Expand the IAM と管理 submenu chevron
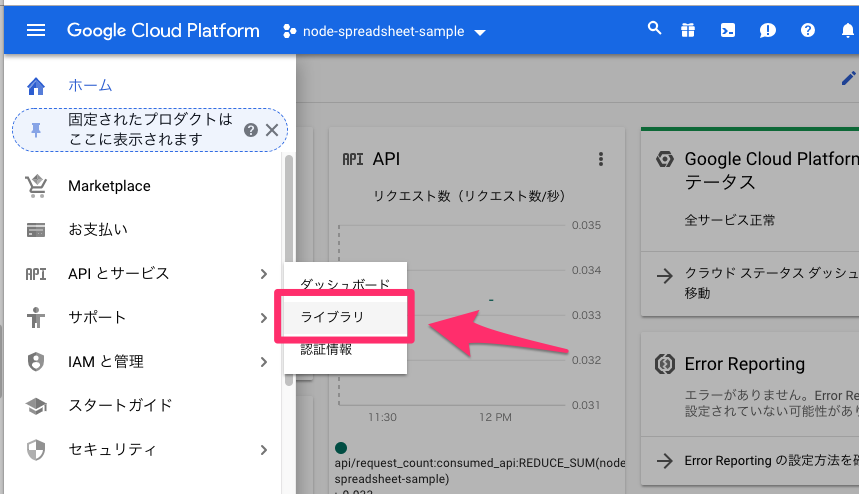Viewport: 859px width, 494px height. pos(264,362)
